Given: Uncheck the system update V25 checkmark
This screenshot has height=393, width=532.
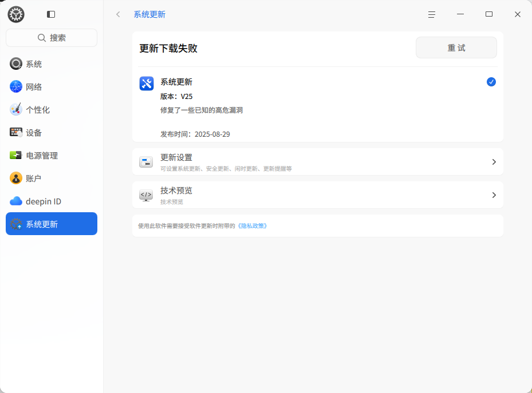Looking at the screenshot, I should pos(491,82).
